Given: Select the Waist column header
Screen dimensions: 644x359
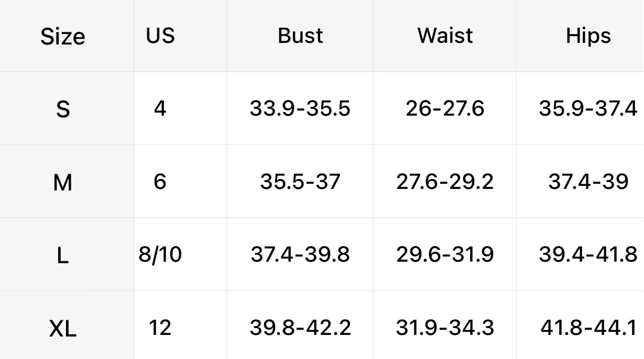Looking at the screenshot, I should click(x=445, y=36).
